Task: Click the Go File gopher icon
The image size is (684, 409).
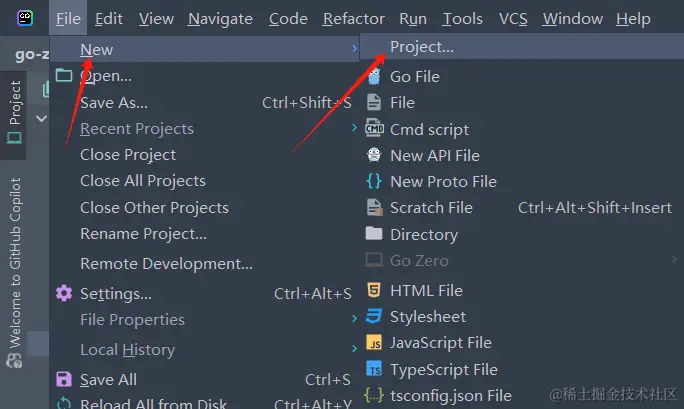Action: coord(374,76)
